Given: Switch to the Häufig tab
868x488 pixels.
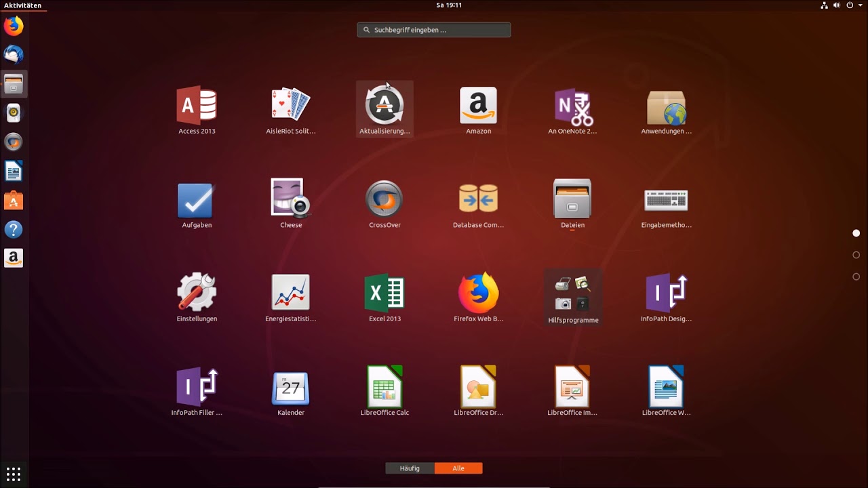Looking at the screenshot, I should tap(410, 468).
